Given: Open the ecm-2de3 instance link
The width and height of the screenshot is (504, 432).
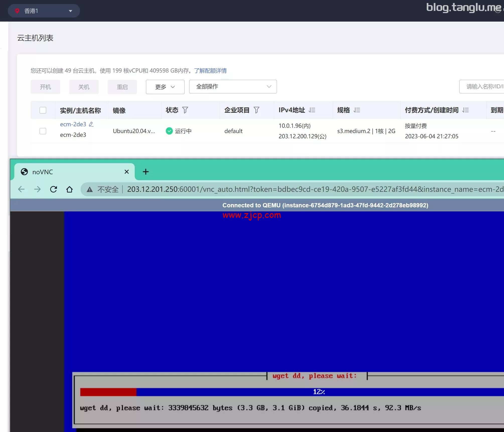Looking at the screenshot, I should pos(73,124).
